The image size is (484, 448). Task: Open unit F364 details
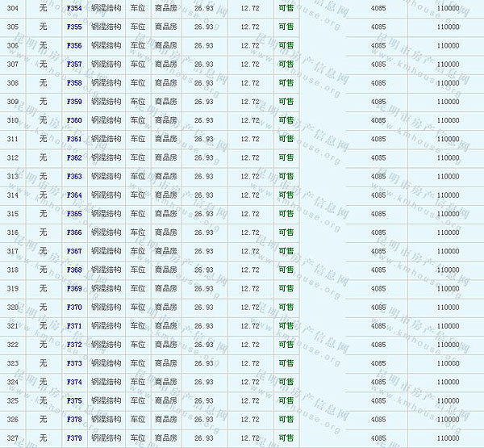73,195
